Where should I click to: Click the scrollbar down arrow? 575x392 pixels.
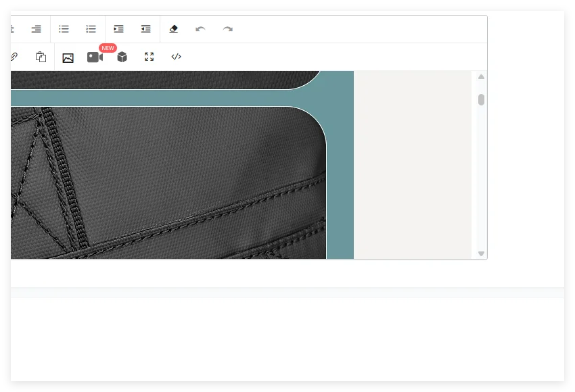point(481,253)
